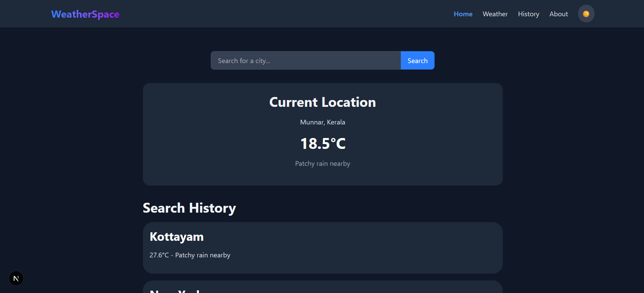Go to the Home nav link
Viewport: 644px width, 293px height.
click(463, 14)
